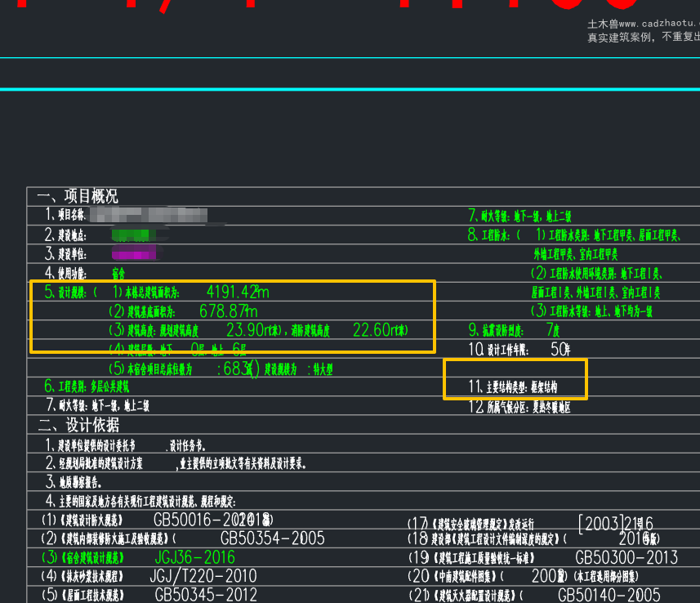Select the 3、地质勘察报告 line
The width and height of the screenshot is (700, 603).
click(x=74, y=482)
